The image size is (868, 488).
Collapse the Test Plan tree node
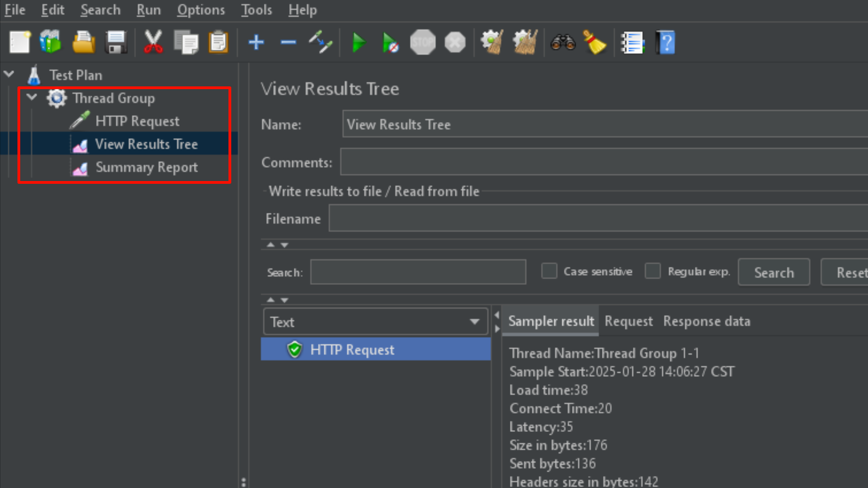[x=9, y=74]
